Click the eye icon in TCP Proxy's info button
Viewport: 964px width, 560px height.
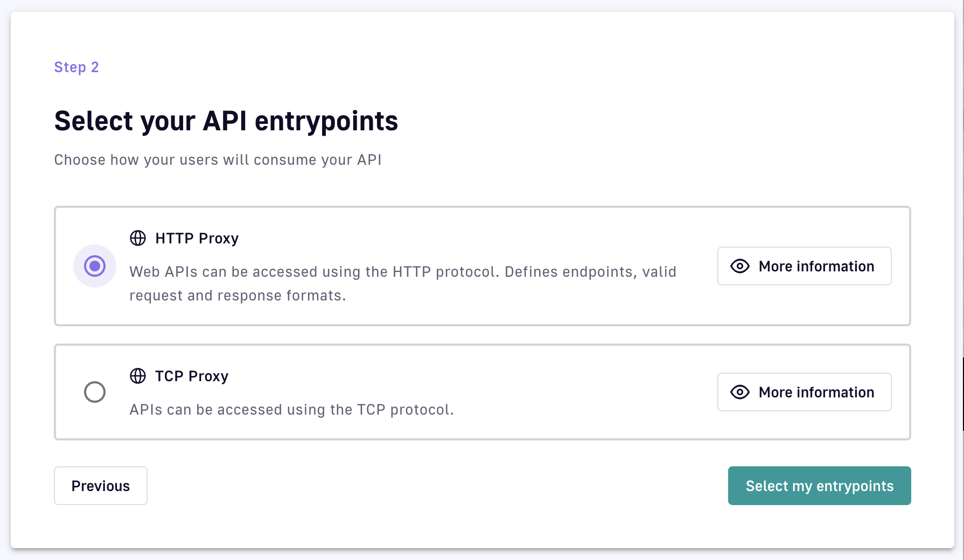(740, 392)
